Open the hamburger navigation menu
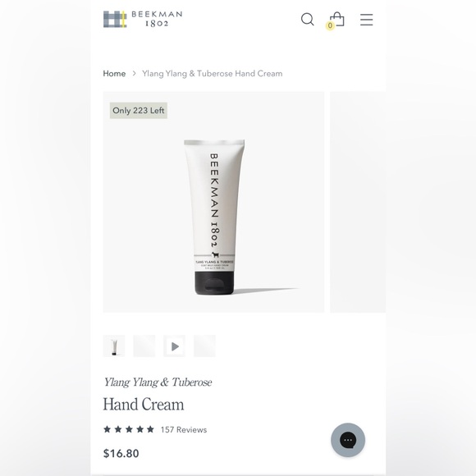Screen dimensions: 476x476 coord(366,20)
